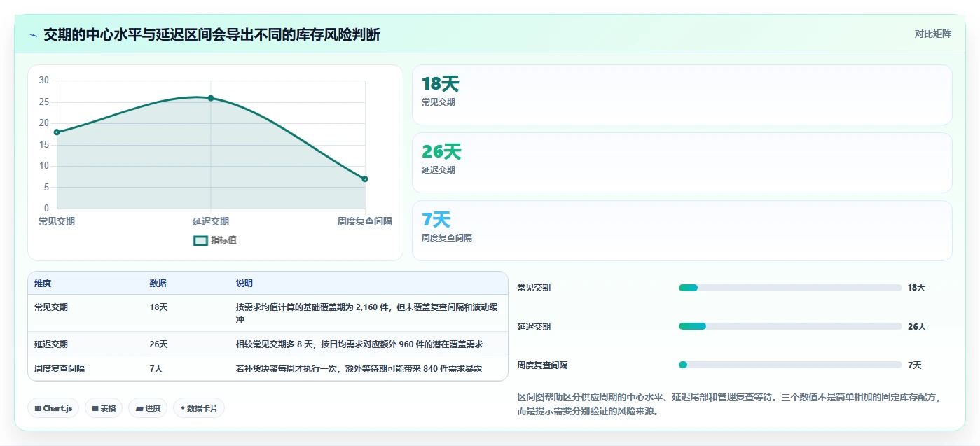Click the Chart.js tag chip
This screenshot has height=446, width=980.
point(53,408)
